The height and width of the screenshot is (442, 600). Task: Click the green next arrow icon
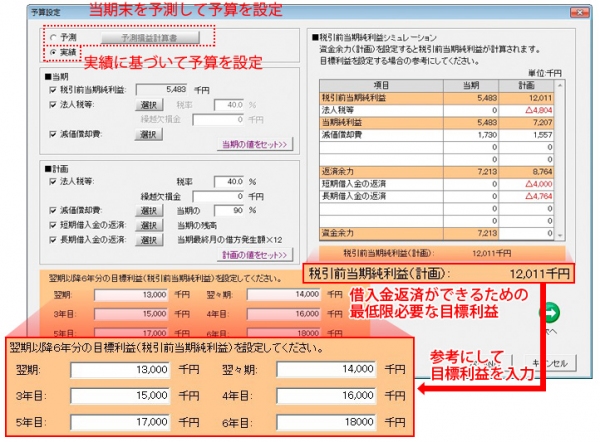tap(549, 312)
